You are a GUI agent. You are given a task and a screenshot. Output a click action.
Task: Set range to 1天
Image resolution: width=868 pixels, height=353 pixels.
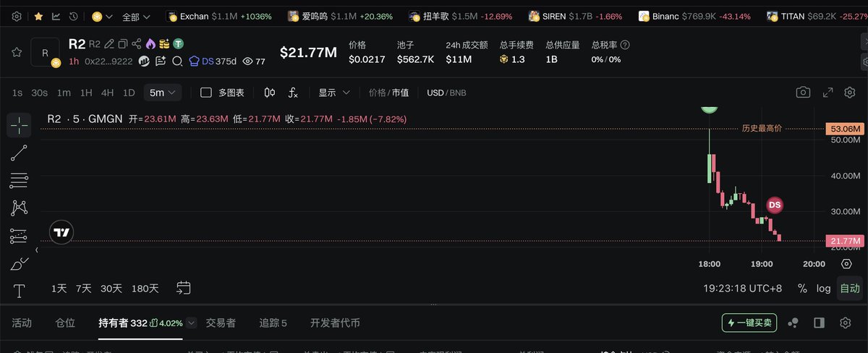point(59,288)
